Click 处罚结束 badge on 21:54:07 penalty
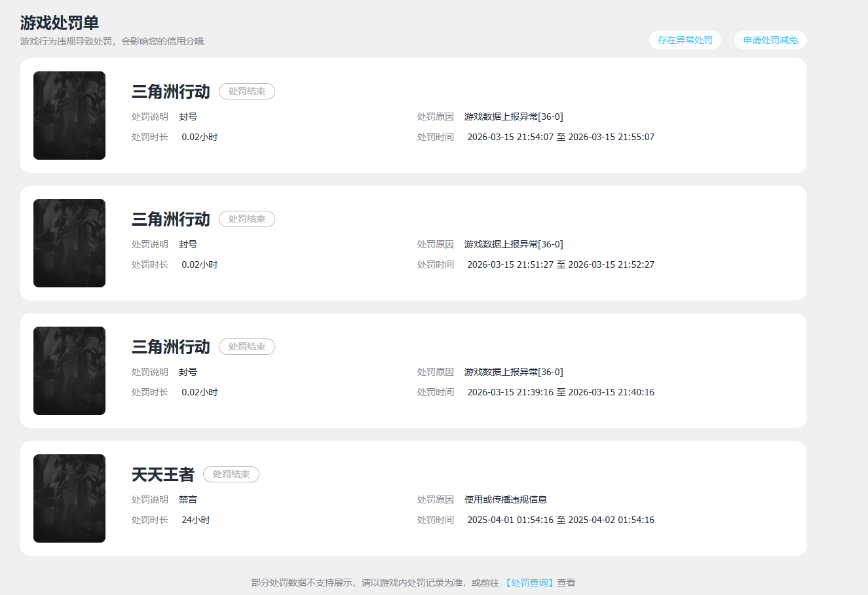 click(247, 92)
